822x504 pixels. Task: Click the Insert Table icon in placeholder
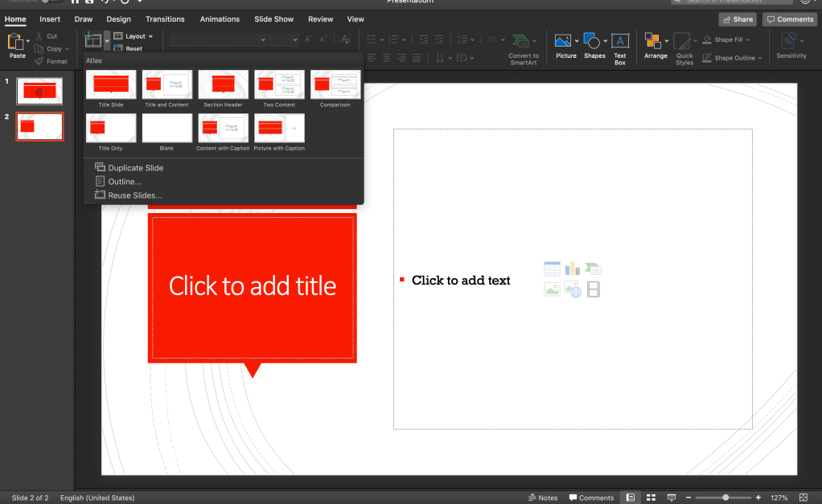click(552, 268)
